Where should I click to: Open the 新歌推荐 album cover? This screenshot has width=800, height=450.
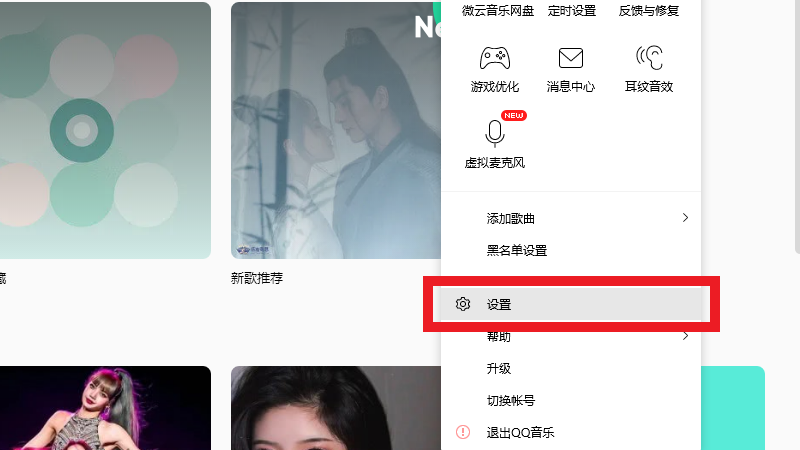coord(336,130)
